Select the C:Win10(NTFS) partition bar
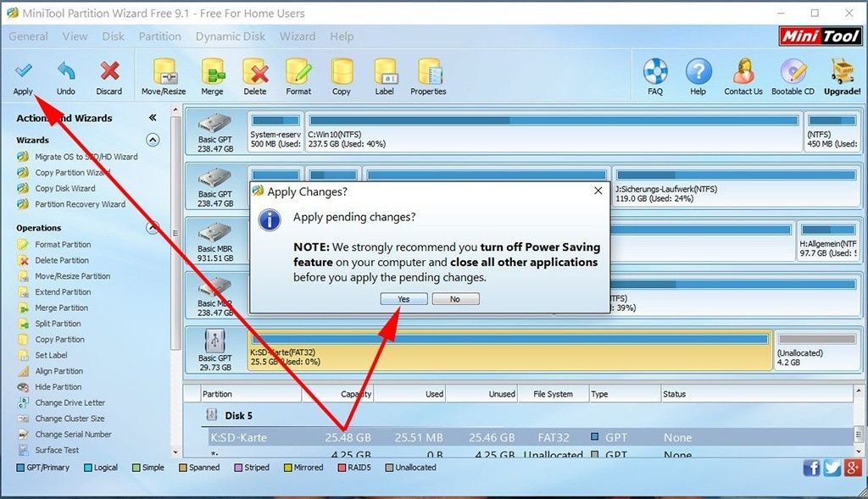 553,131
